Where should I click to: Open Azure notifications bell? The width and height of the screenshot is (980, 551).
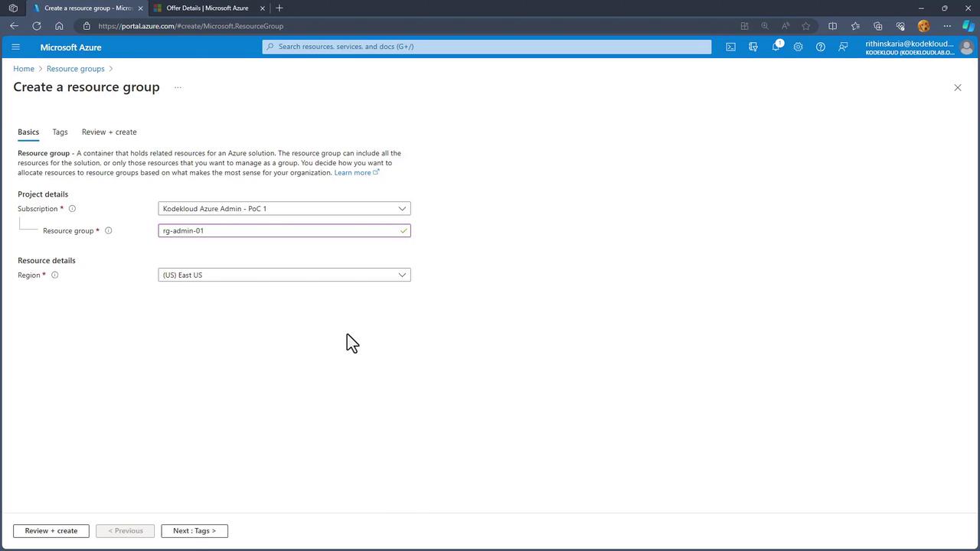(776, 47)
